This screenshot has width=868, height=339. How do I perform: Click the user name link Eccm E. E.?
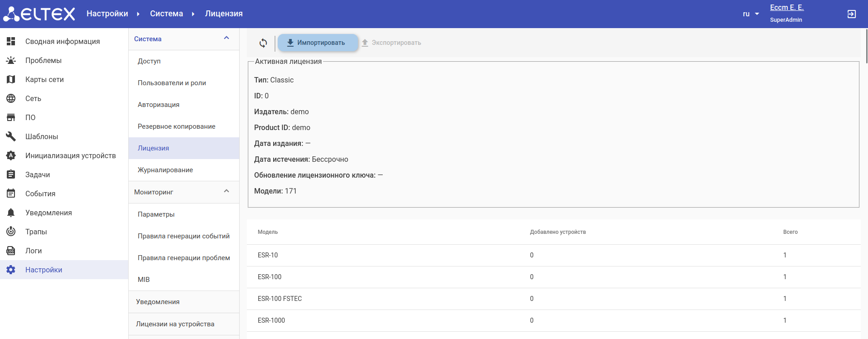pyautogui.click(x=786, y=7)
